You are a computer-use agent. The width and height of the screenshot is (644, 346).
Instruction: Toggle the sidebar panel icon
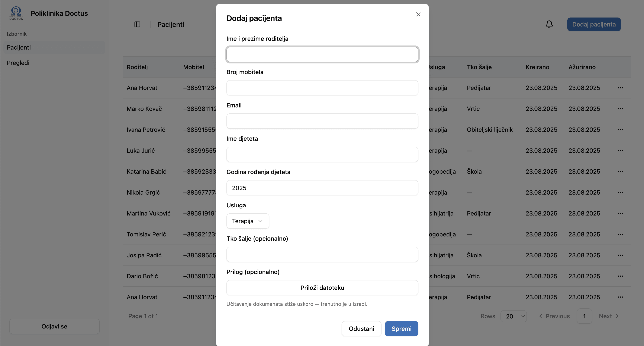[137, 24]
